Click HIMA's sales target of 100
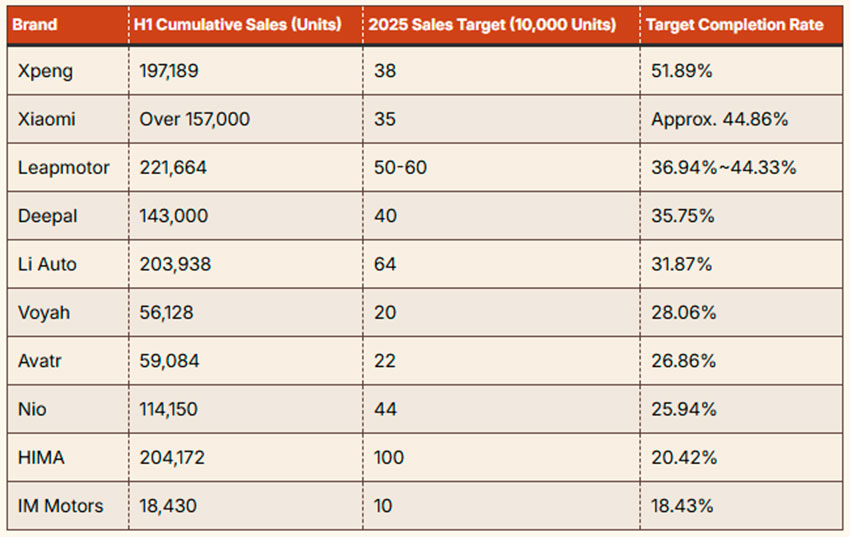850x537 pixels. click(388, 457)
